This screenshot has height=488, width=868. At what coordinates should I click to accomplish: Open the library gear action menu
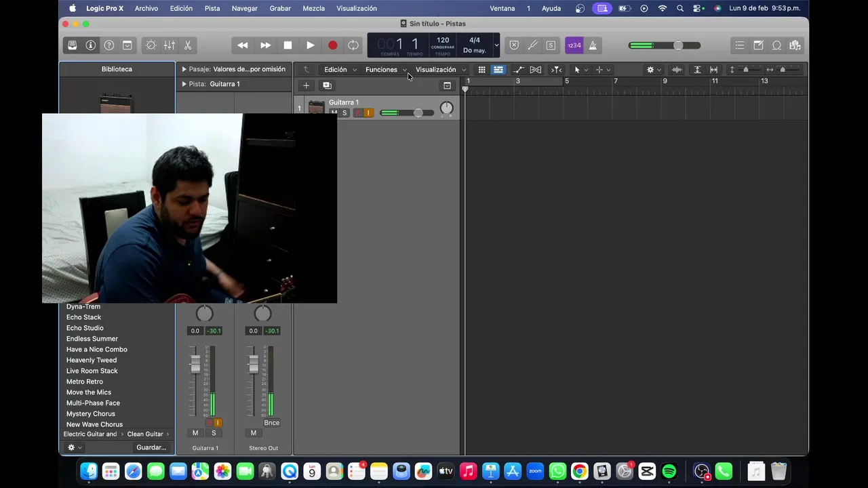pyautogui.click(x=74, y=447)
